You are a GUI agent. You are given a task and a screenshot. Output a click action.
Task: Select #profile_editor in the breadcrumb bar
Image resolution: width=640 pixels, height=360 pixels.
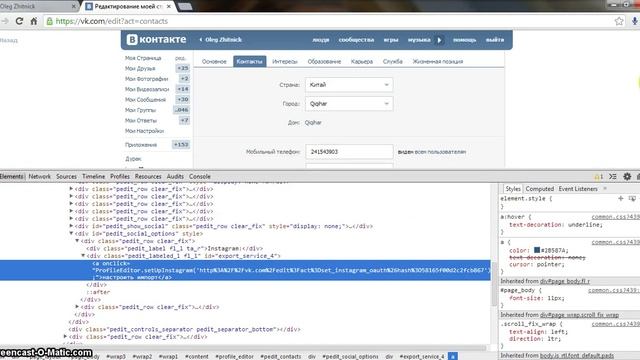[x=234, y=356]
